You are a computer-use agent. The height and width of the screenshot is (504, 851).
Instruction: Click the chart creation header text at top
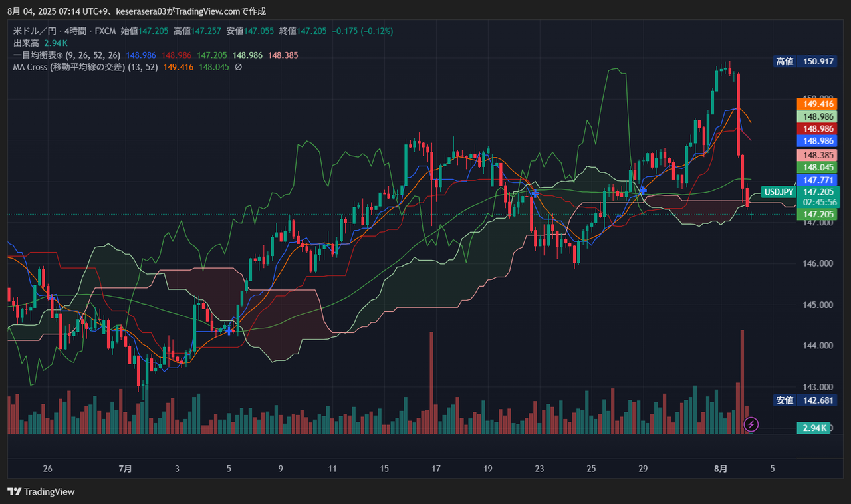[x=136, y=11]
